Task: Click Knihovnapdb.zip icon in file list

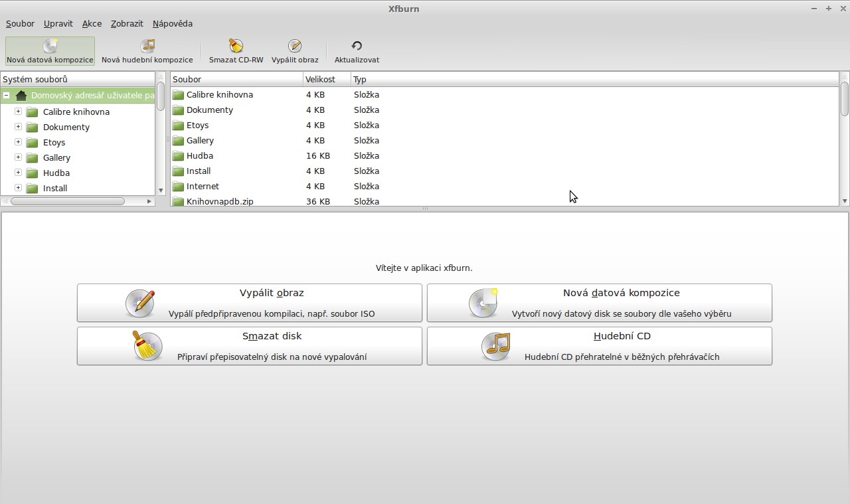Action: tap(178, 201)
